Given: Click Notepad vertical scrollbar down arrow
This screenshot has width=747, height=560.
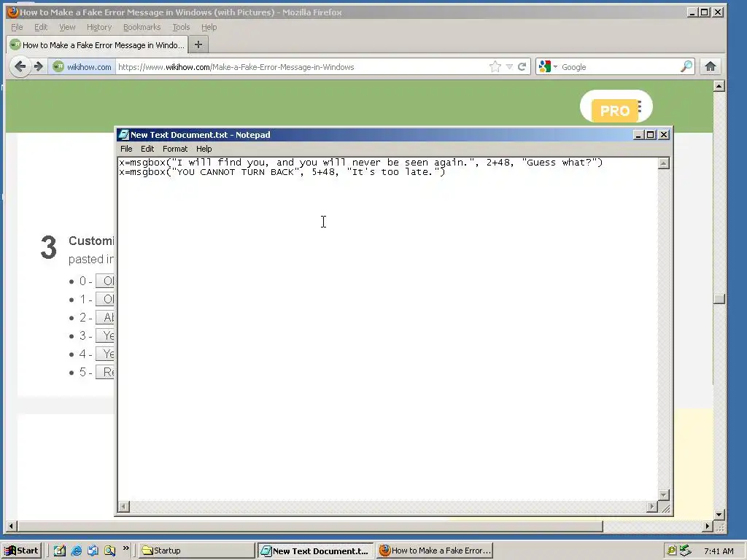Looking at the screenshot, I should point(664,495).
